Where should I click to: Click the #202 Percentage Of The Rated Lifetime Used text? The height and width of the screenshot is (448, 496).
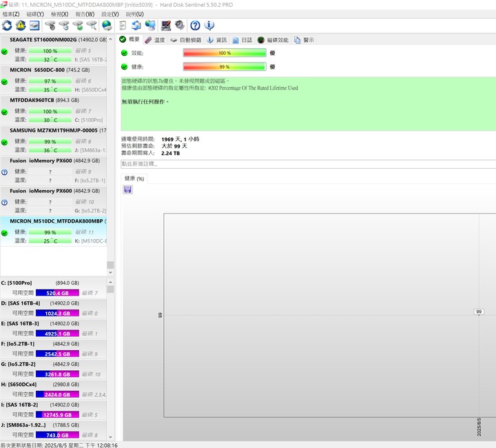coord(253,88)
